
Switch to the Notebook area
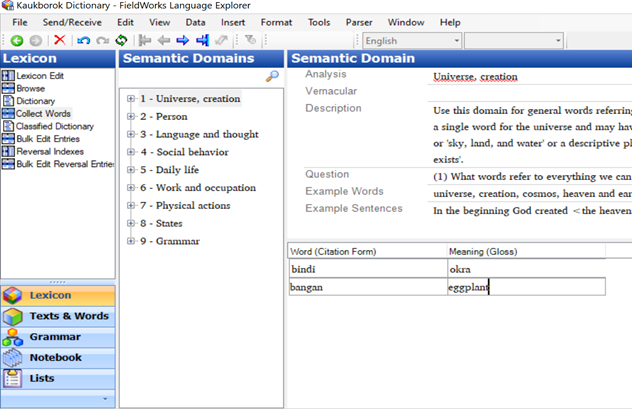pos(58,358)
